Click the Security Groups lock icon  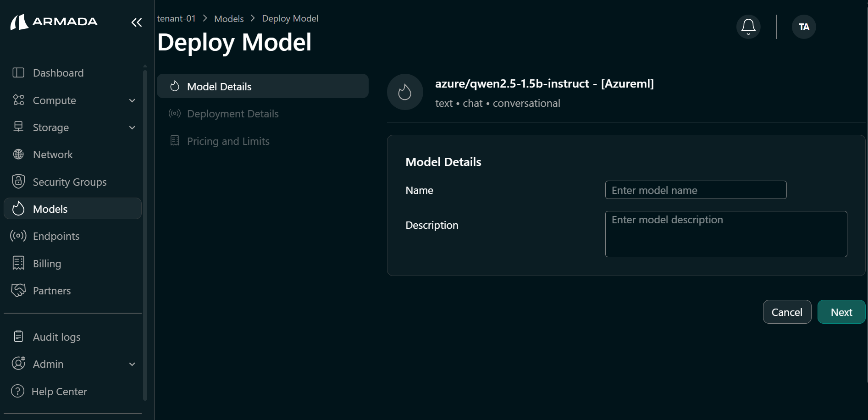tap(18, 182)
